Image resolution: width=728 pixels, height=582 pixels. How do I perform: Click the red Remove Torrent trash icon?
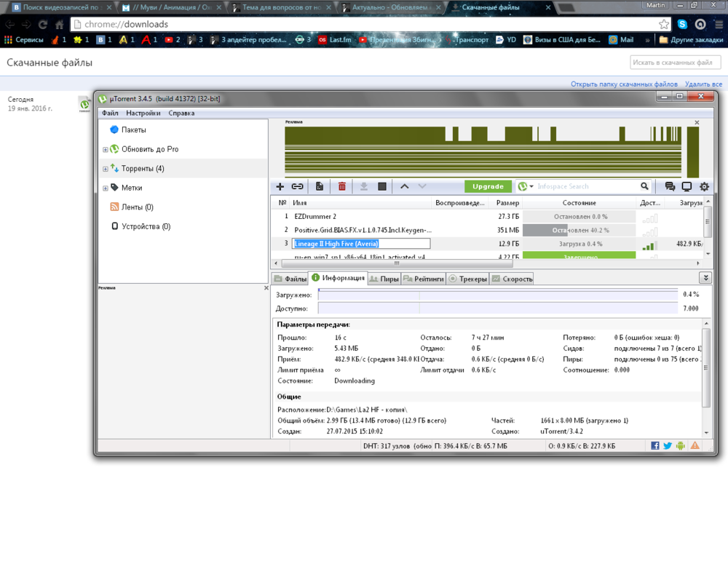pyautogui.click(x=342, y=187)
